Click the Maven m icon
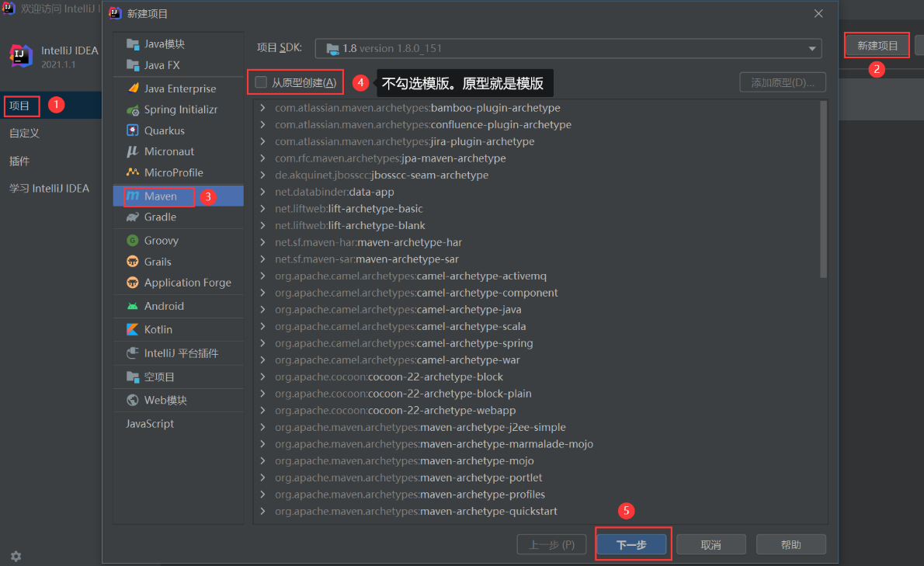Viewport: 924px width, 566px height. click(133, 196)
